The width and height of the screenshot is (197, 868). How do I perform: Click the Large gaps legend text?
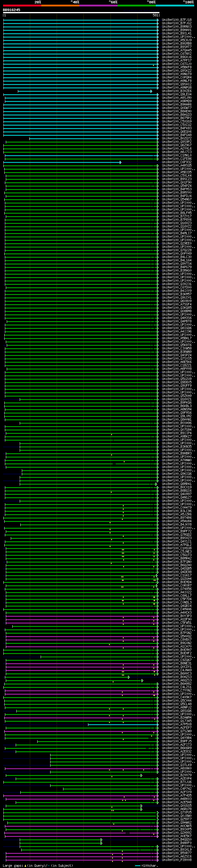(38, 866)
